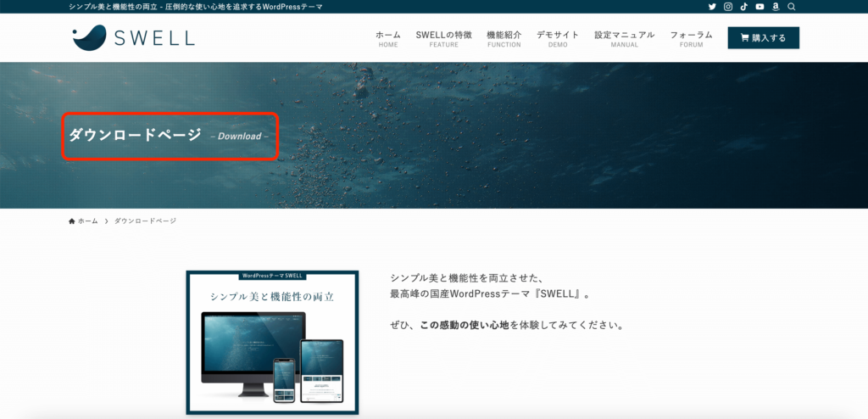Open 機能紹介 FUNCTION menu item
The height and width of the screenshot is (419, 868).
point(504,39)
